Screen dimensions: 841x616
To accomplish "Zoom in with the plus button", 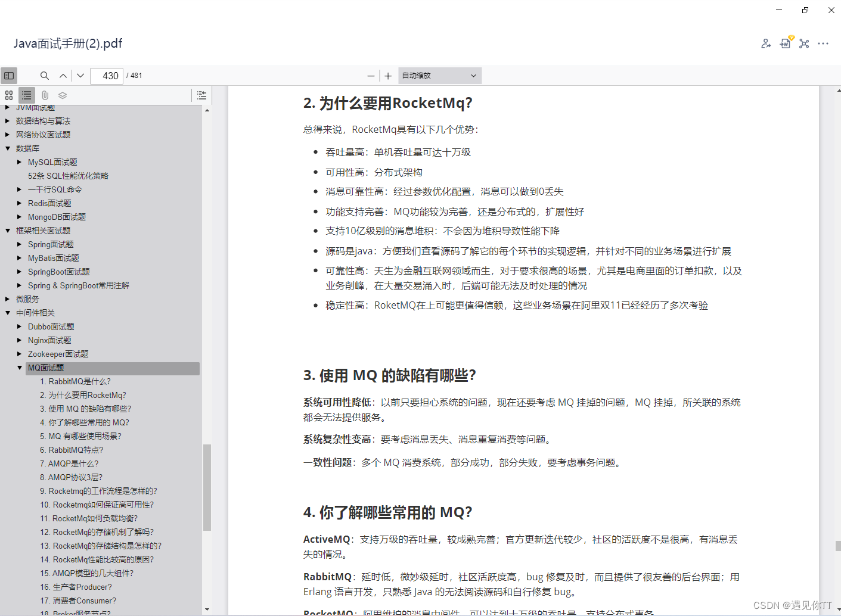I will click(x=388, y=76).
